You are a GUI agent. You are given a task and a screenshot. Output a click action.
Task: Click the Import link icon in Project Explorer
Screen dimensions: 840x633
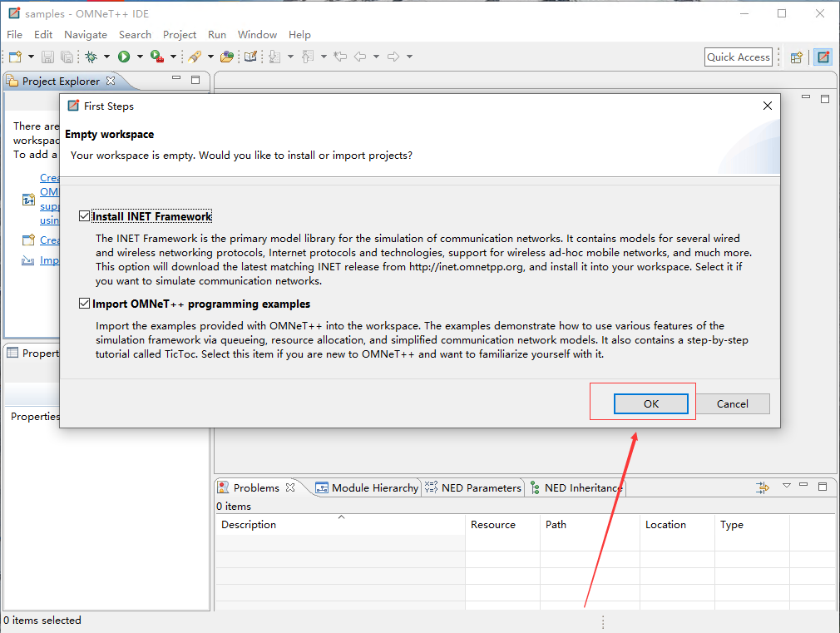27,260
